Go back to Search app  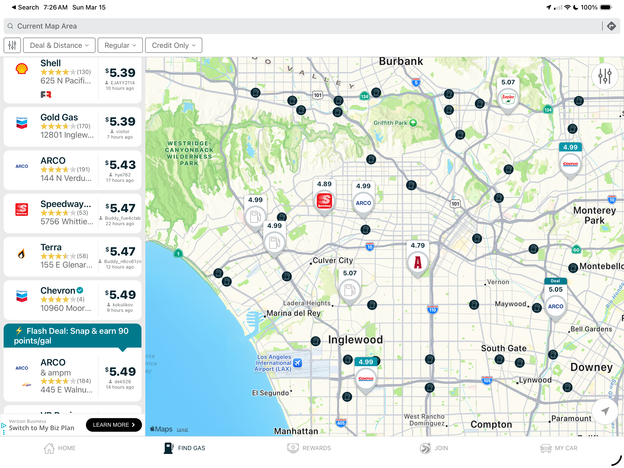coord(25,7)
